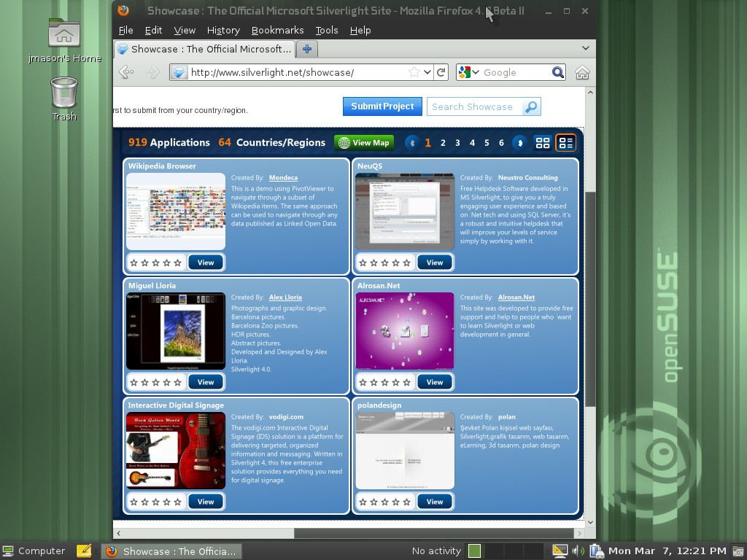
Task: Click the Miguel Lloria preview thumbnail
Action: [x=176, y=331]
